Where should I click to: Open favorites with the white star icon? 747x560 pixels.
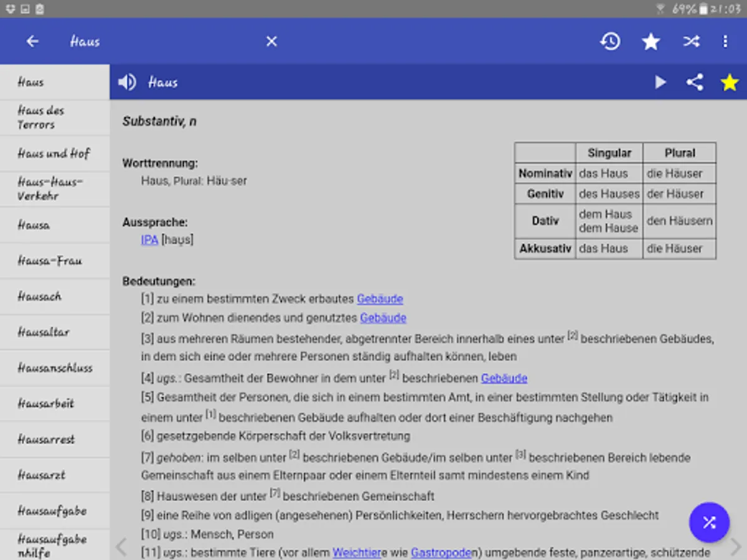[651, 41]
